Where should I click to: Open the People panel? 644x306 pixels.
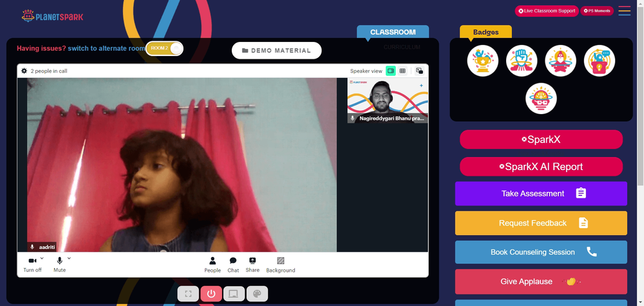pos(213,265)
